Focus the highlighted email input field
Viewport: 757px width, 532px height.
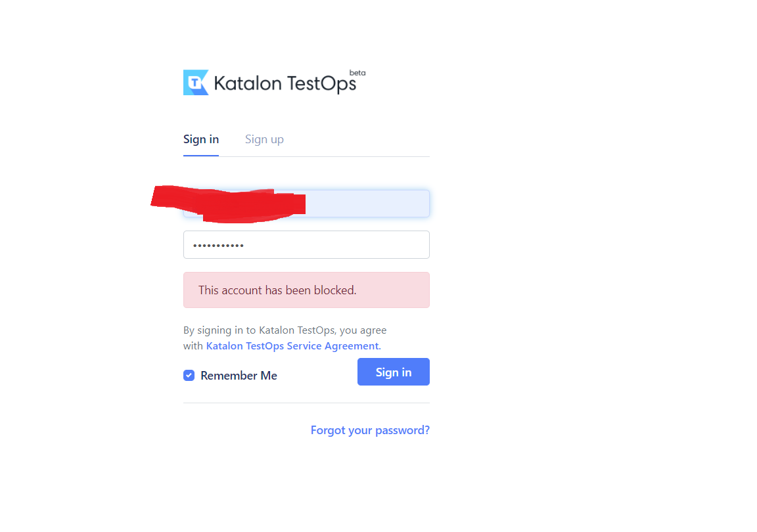pos(307,203)
